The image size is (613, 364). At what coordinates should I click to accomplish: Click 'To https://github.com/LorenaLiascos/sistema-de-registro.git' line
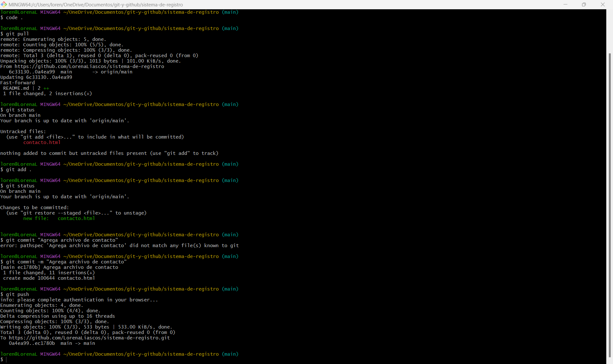tap(85, 338)
